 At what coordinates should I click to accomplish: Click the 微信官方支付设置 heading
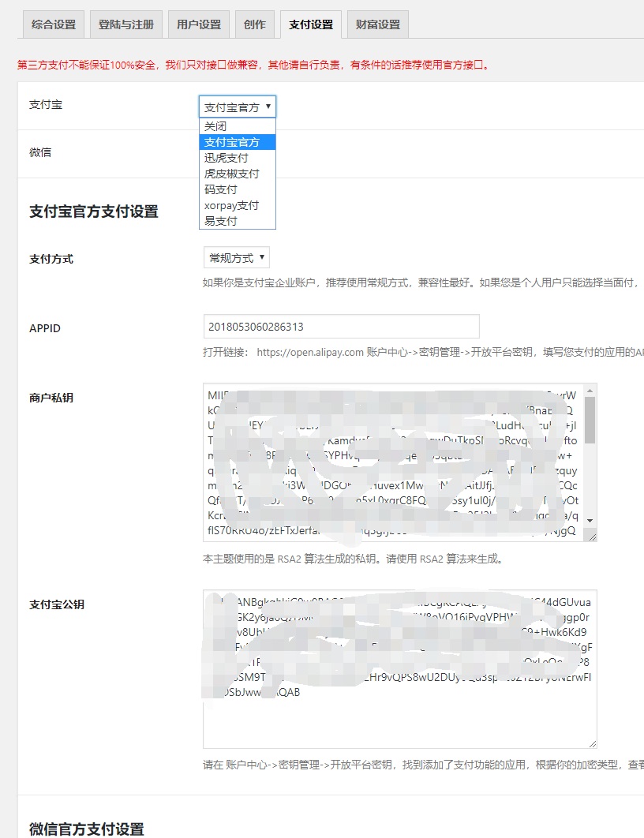[x=87, y=829]
